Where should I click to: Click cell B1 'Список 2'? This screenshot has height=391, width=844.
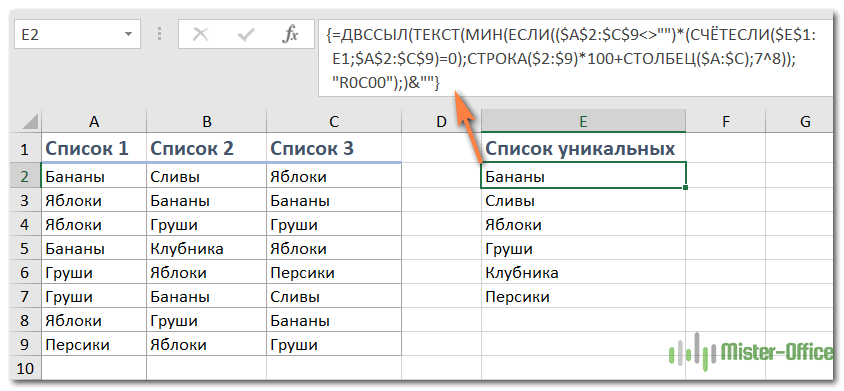click(207, 149)
